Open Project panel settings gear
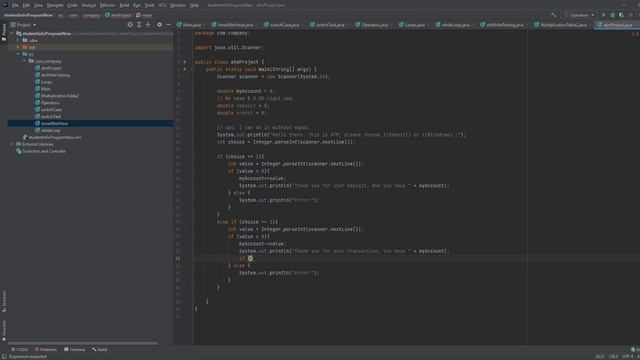Viewport: 640px width, 360px height. pyautogui.click(x=160, y=25)
